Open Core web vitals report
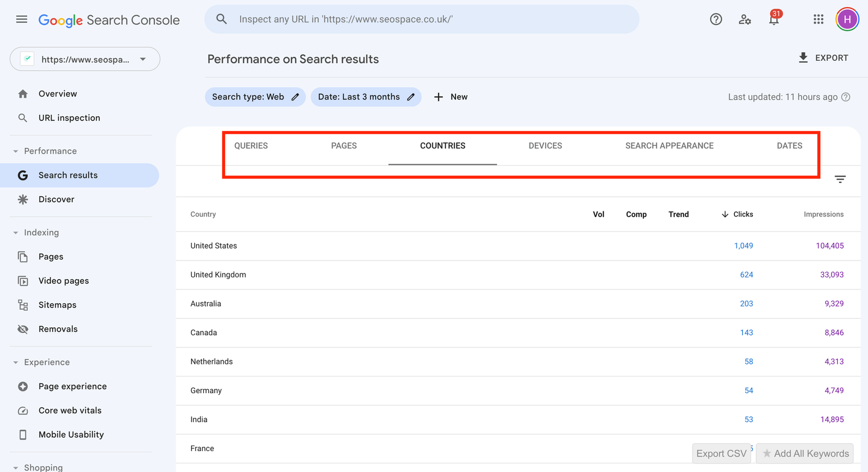868x472 pixels. click(x=68, y=410)
